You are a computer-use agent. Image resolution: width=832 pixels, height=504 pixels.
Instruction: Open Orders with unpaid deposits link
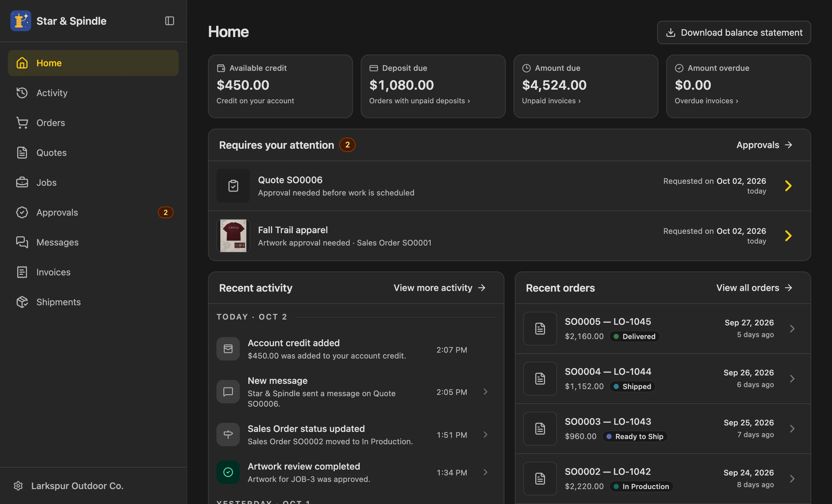[419, 101]
